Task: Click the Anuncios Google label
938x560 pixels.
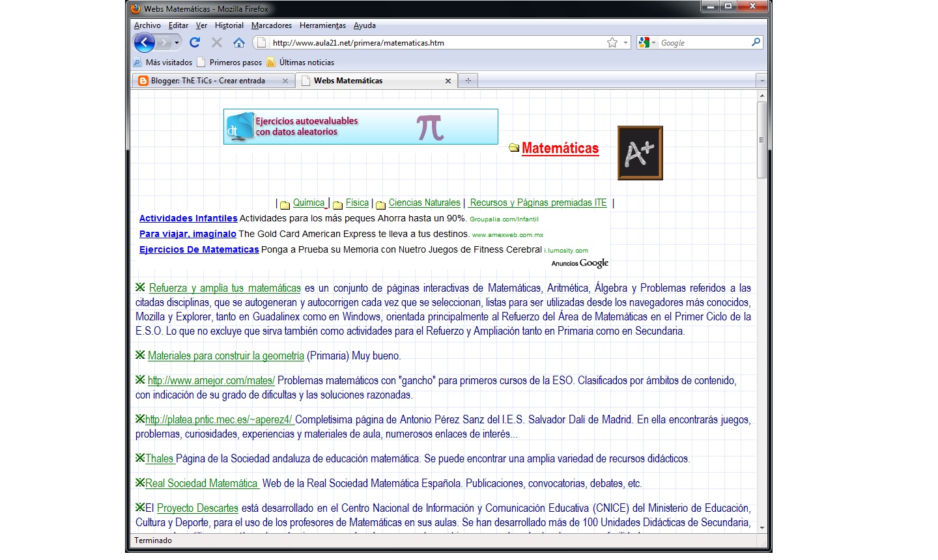Action: tap(580, 263)
